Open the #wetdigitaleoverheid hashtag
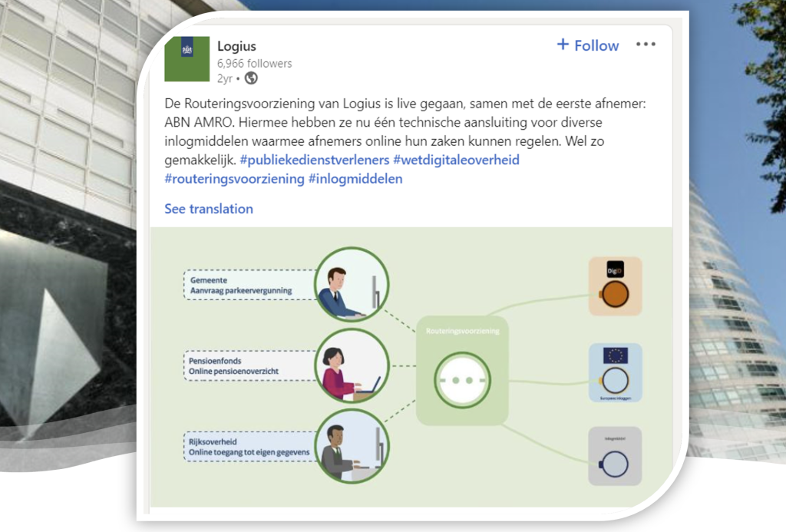 point(456,160)
